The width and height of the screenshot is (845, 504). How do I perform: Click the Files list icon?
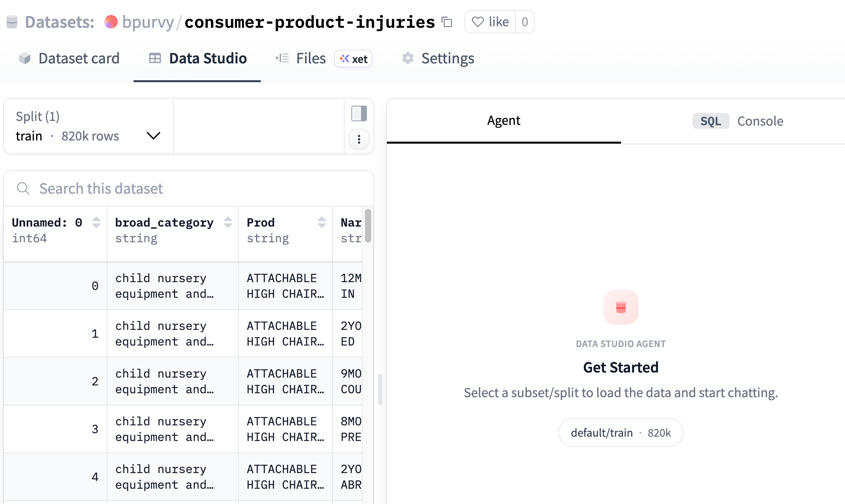[282, 58]
